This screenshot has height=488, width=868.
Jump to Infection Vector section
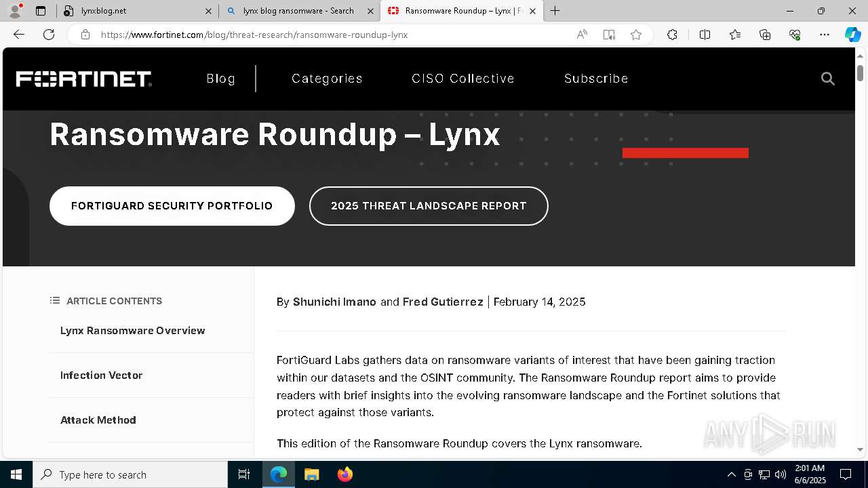101,375
